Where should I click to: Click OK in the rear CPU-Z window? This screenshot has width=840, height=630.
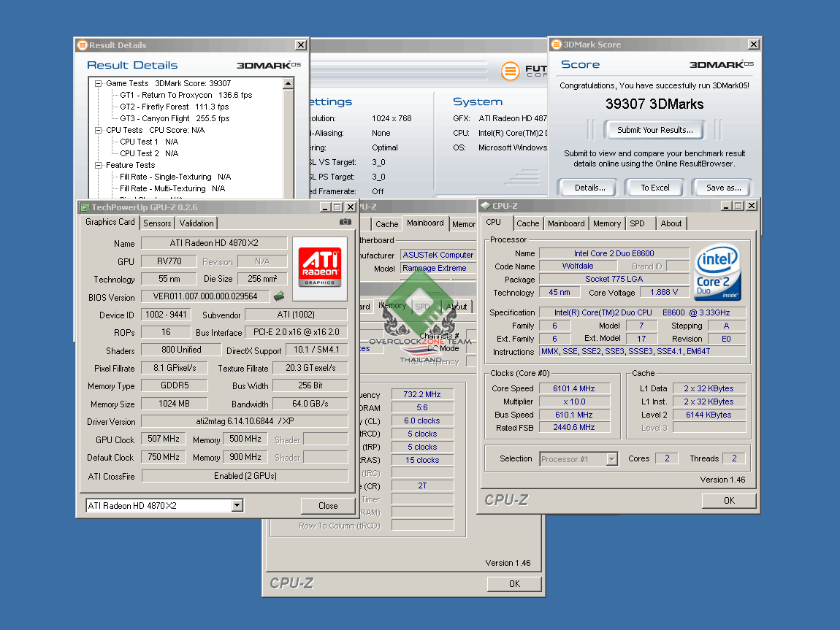514,584
